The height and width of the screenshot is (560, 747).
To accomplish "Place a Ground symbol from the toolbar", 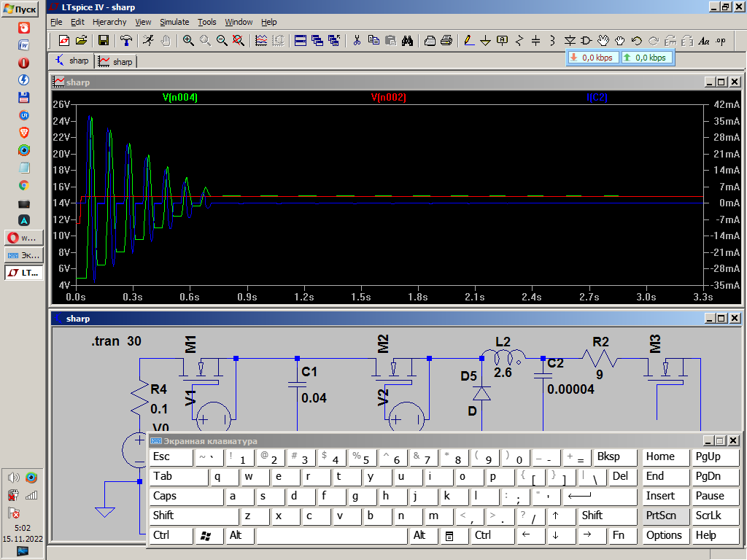I will click(x=484, y=41).
